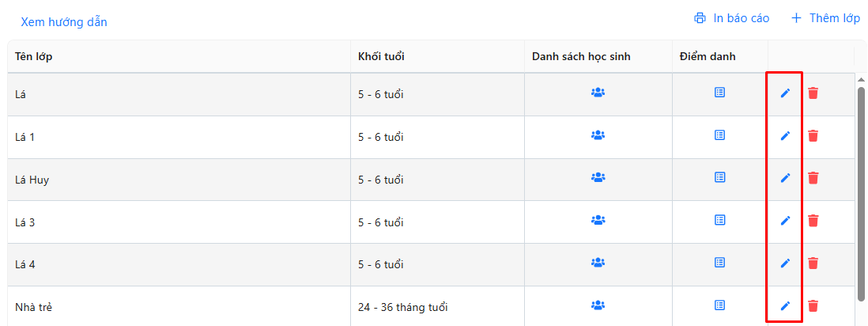Click the "Điểm danh" column header

coord(707,57)
